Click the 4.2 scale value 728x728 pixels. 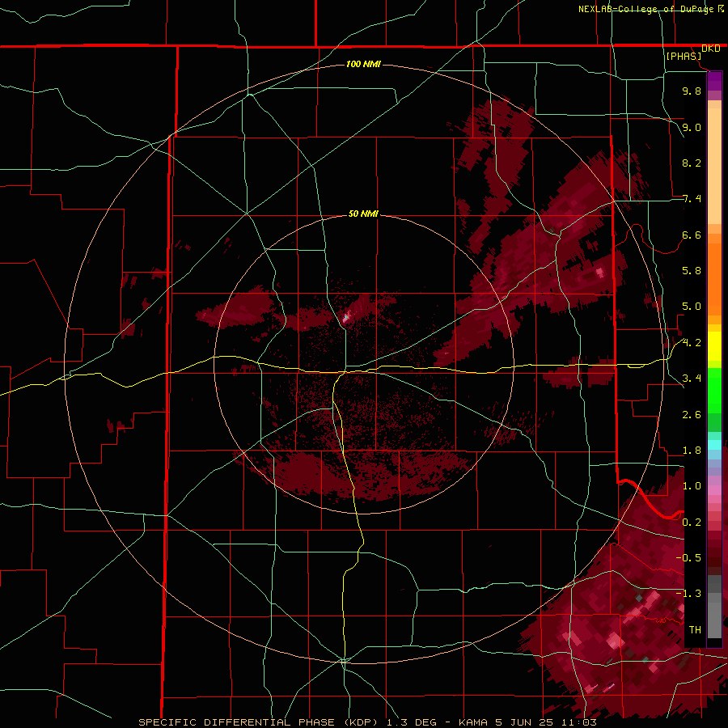point(692,343)
